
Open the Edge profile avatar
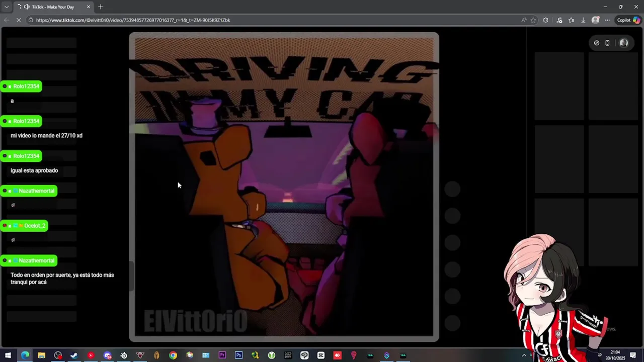click(596, 20)
